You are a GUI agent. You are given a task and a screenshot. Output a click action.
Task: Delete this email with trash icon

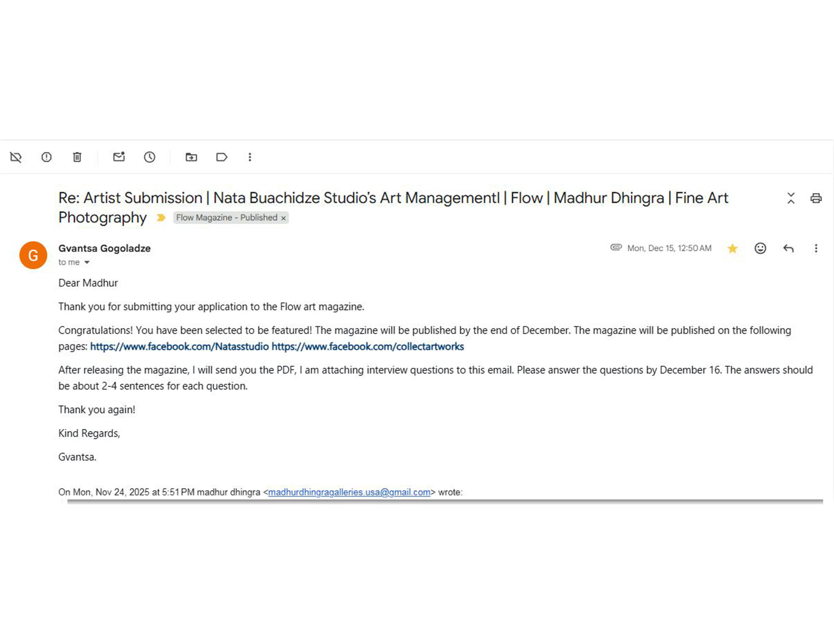(x=77, y=157)
